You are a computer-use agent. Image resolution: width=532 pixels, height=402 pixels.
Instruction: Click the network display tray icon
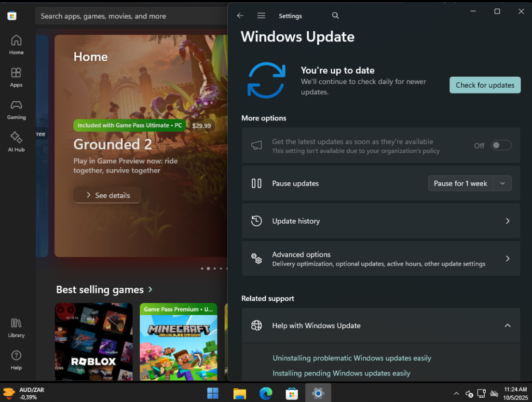481,393
